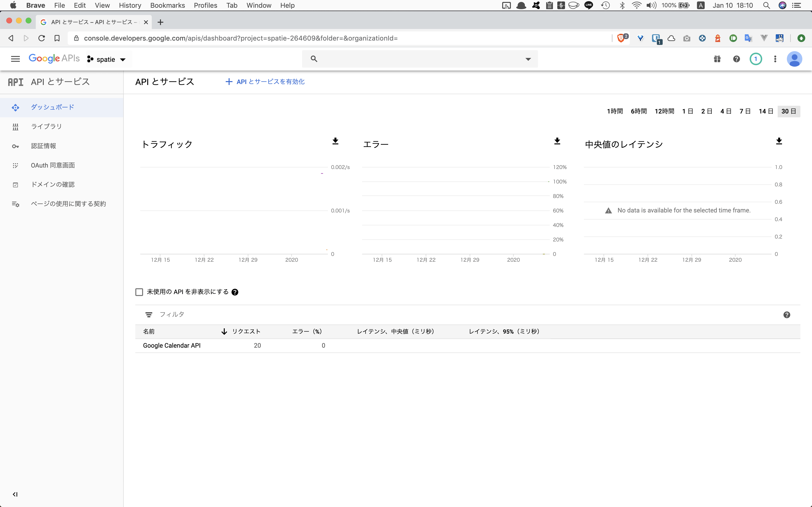Open the free trial gift icon

point(717,59)
